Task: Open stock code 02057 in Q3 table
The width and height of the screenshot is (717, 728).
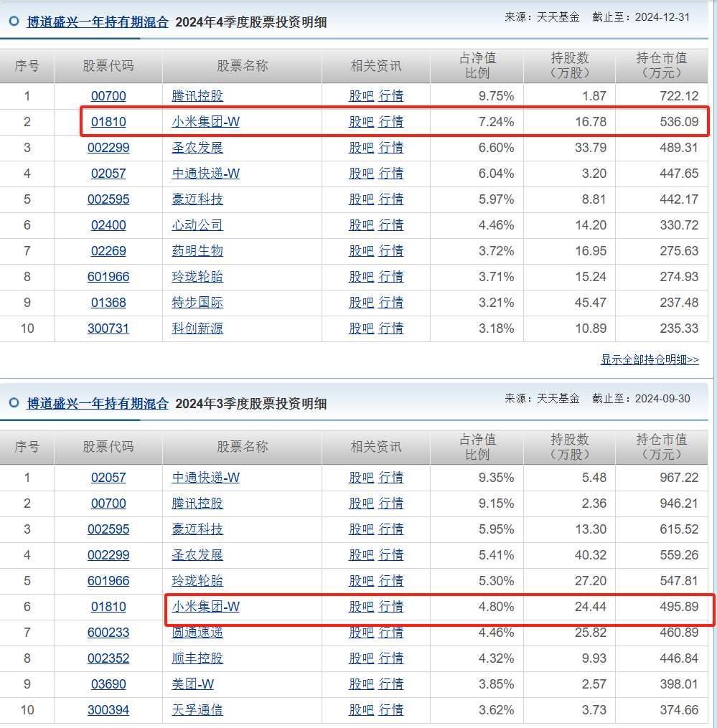Action: 108,478
